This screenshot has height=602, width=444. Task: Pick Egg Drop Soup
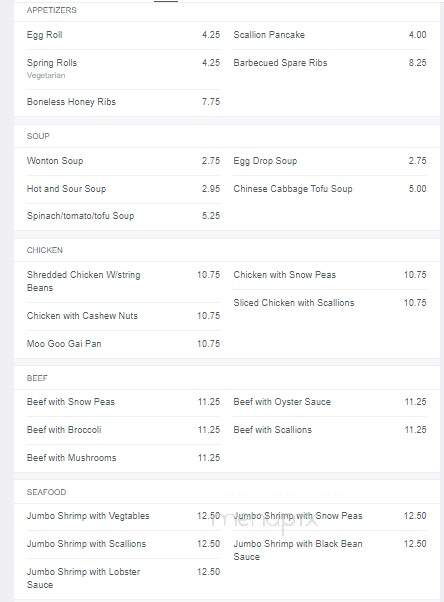pyautogui.click(x=330, y=161)
